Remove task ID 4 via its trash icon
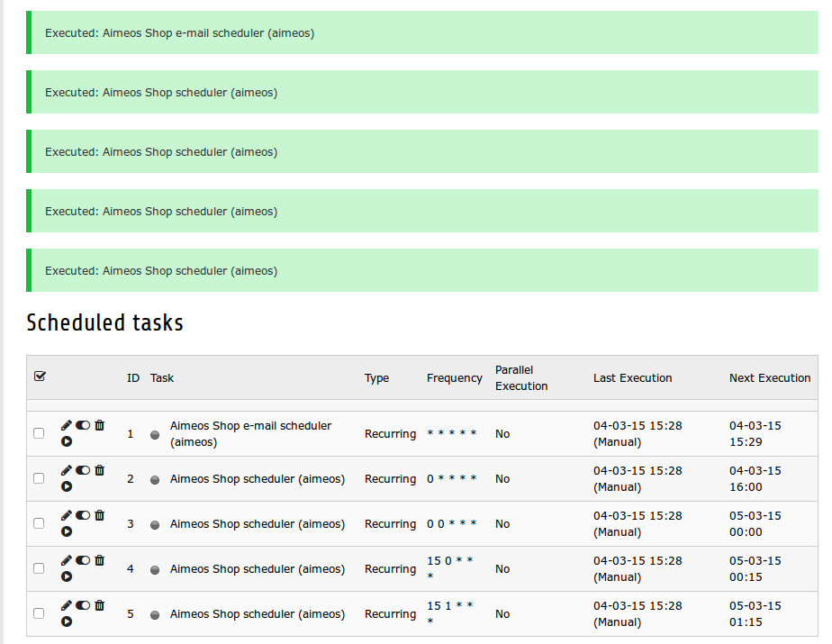The image size is (832, 644). [100, 560]
